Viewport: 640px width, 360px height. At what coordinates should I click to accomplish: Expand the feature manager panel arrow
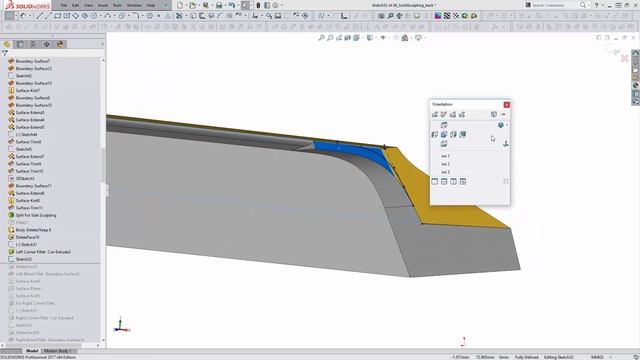pyautogui.click(x=102, y=44)
